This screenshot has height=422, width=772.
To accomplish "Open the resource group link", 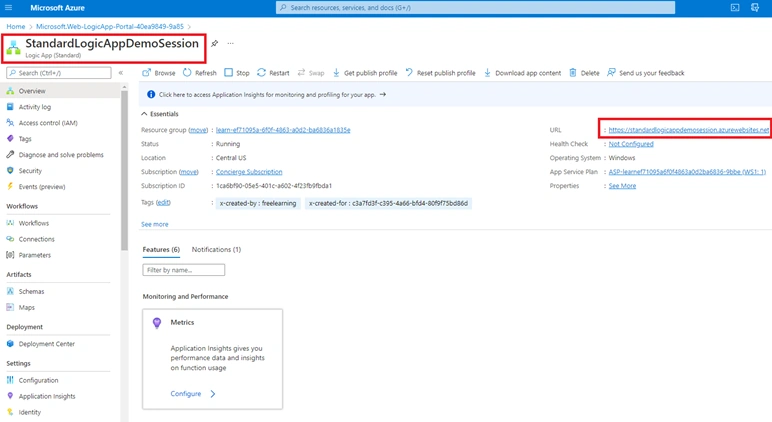I will tap(283, 130).
